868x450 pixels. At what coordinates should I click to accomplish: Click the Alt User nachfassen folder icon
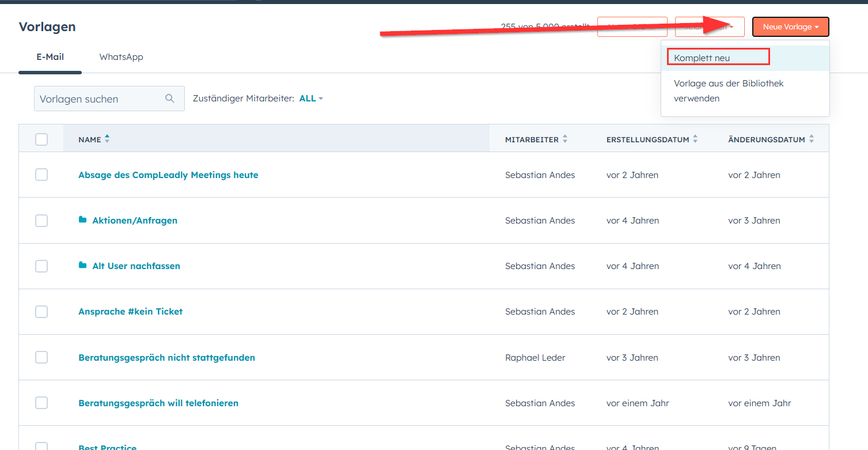click(82, 266)
